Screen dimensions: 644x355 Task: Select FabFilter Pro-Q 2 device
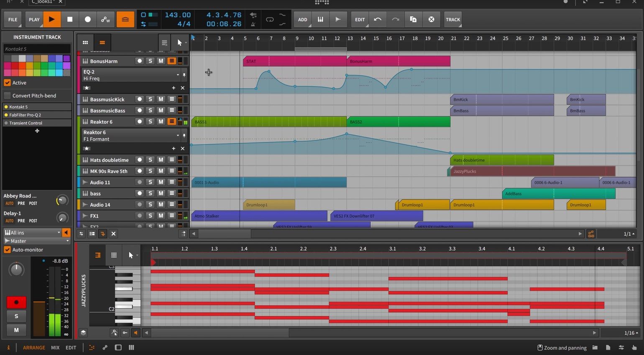click(37, 115)
